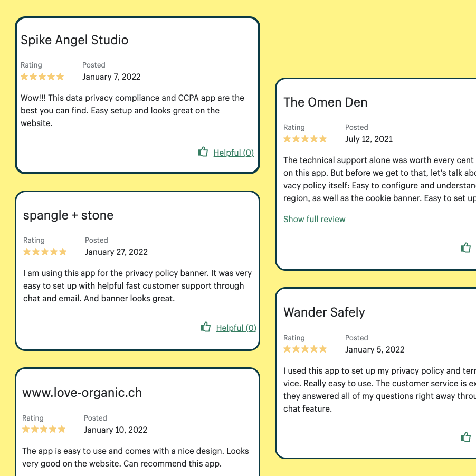This screenshot has width=476, height=476.
Task: Select the Wander Safely review title
Action: click(x=324, y=312)
